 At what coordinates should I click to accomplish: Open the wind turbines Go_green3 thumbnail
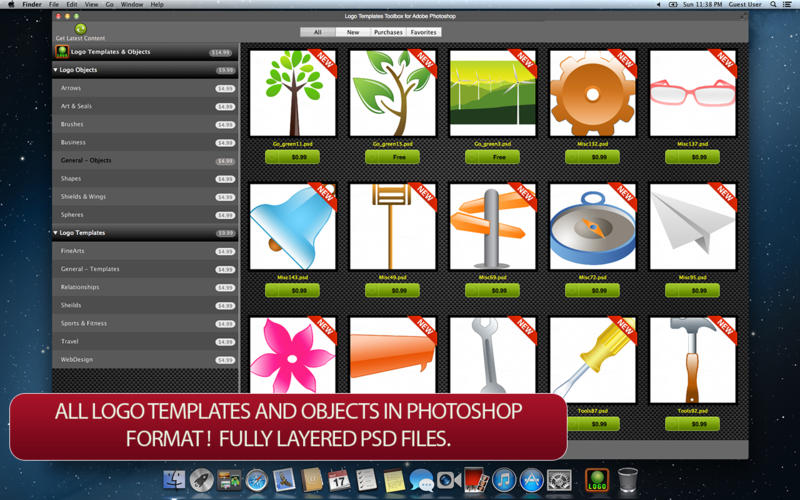pos(492,93)
